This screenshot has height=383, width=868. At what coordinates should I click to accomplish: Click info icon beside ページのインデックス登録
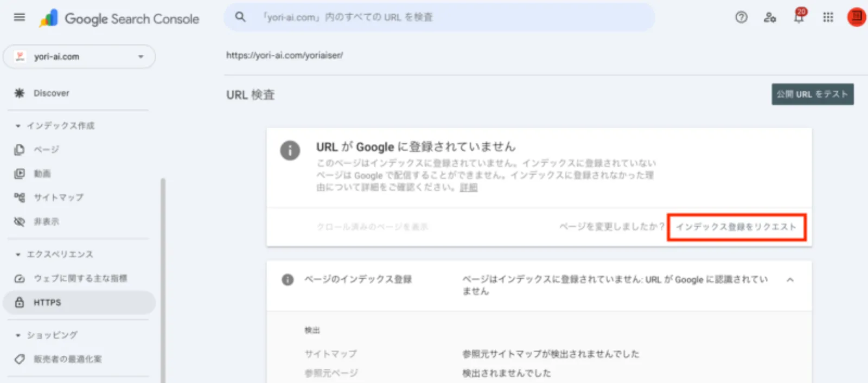[288, 279]
